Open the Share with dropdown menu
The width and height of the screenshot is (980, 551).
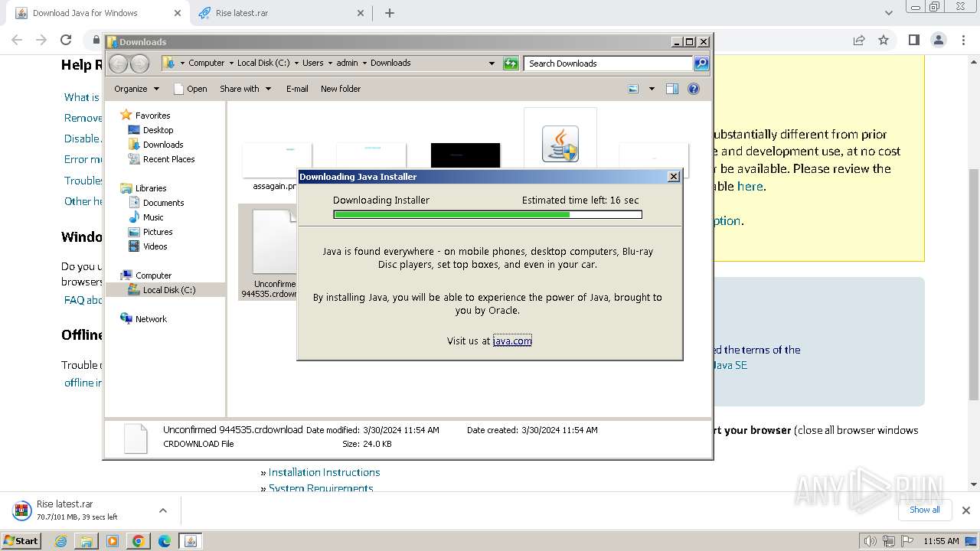click(x=245, y=89)
